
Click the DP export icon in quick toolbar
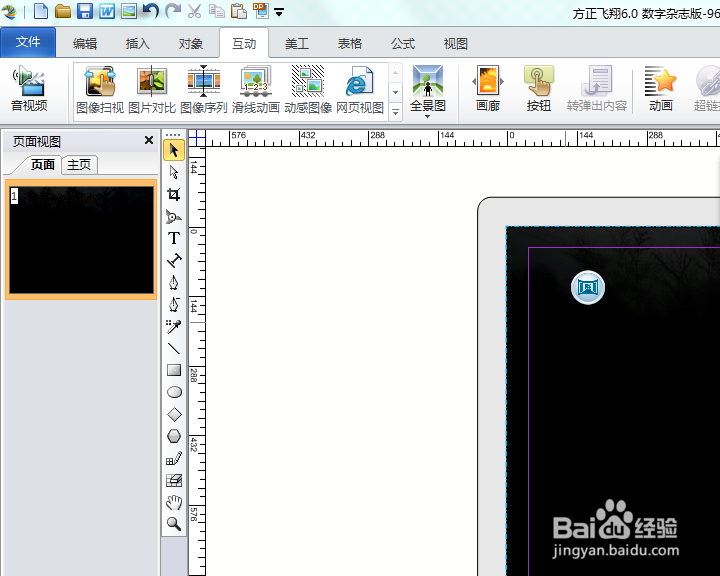click(x=260, y=11)
